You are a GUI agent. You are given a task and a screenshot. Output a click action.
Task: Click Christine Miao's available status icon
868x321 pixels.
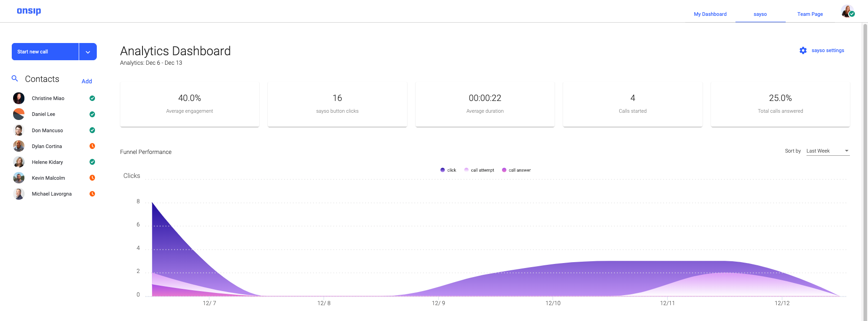(92, 98)
